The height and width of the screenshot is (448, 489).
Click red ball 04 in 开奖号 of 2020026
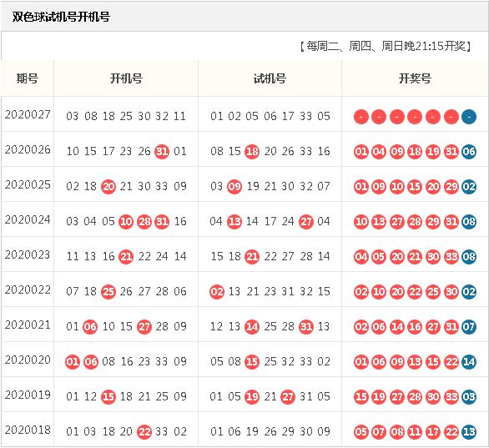coord(379,152)
